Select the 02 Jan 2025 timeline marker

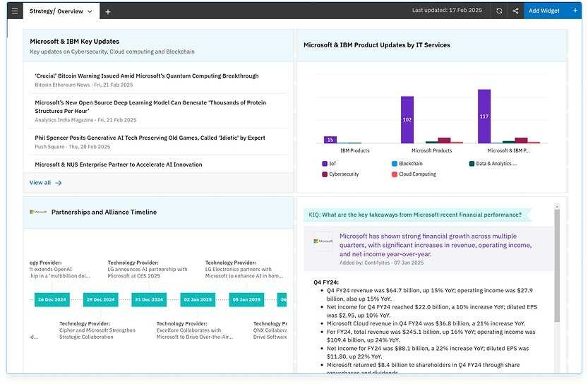coord(198,299)
